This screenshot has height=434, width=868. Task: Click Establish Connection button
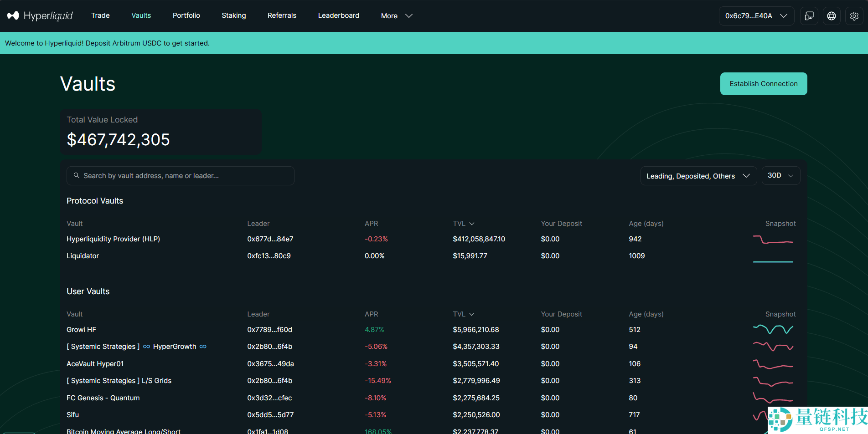coord(764,84)
